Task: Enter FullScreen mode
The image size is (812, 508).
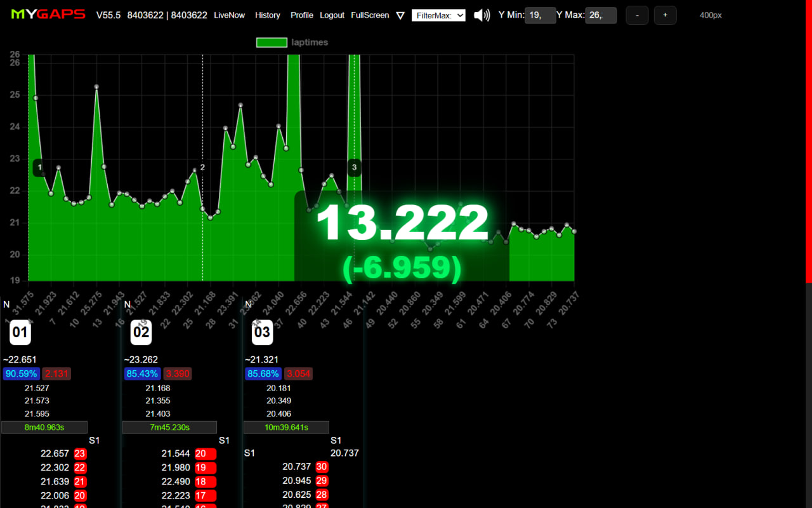Action: (370, 15)
